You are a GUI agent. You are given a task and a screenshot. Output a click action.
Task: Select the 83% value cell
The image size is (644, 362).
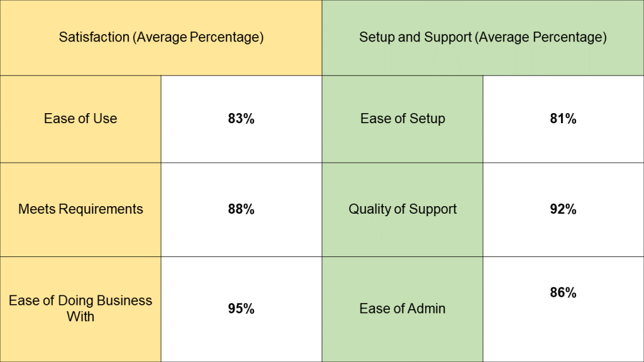click(x=241, y=119)
